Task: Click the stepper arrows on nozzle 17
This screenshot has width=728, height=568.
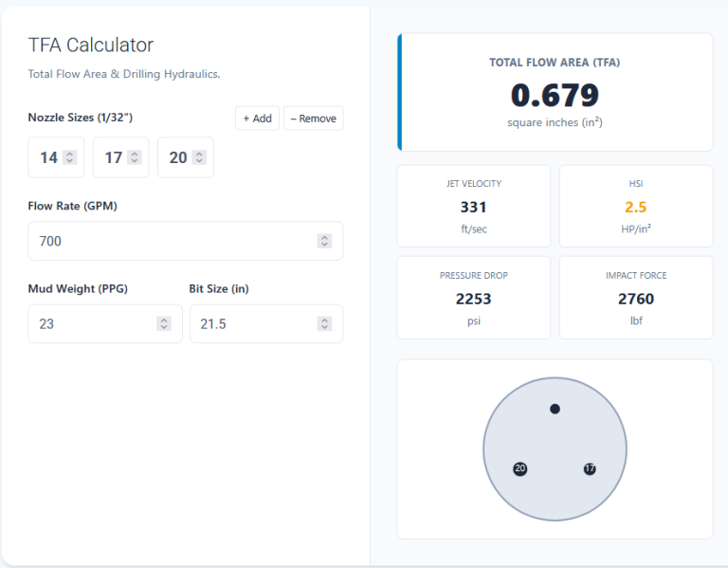Action: 135,157
